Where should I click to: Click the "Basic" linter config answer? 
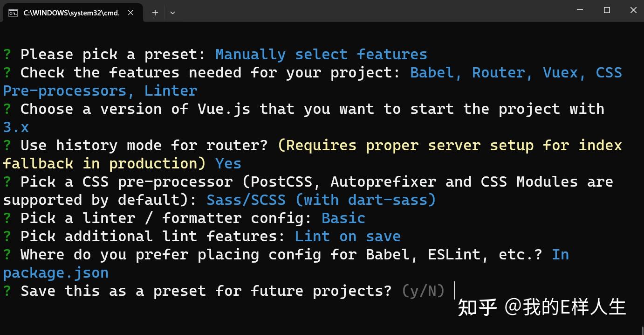pos(343,218)
